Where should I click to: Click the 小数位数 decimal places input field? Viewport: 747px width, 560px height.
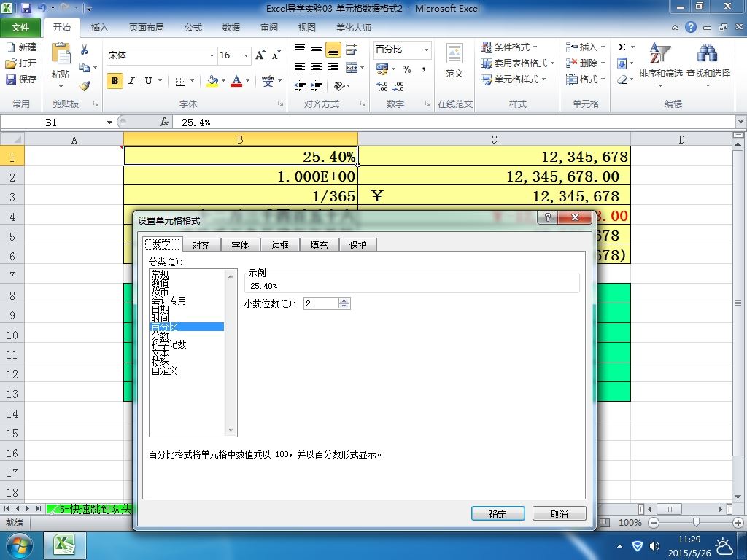click(321, 303)
